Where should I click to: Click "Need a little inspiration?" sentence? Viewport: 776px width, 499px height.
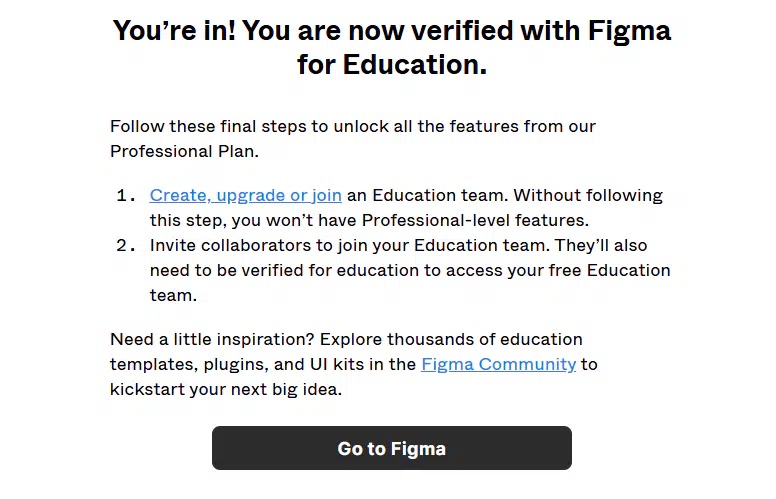pyautogui.click(x=212, y=340)
